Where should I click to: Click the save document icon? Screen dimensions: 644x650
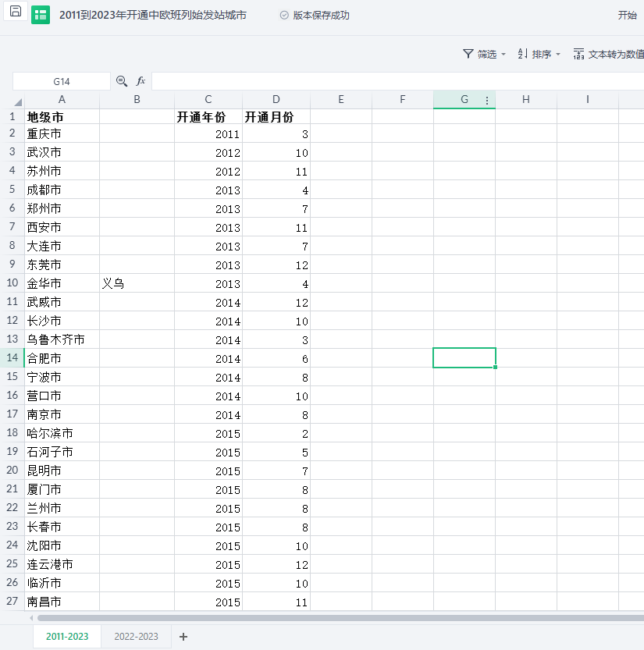coord(16,12)
